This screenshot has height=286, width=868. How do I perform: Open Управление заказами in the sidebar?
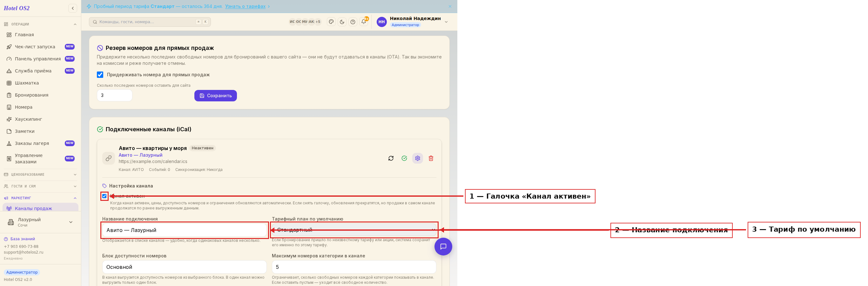40,159
